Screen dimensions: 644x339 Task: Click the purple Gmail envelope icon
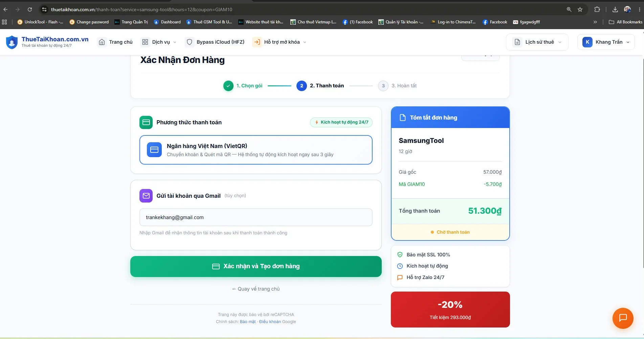click(146, 196)
